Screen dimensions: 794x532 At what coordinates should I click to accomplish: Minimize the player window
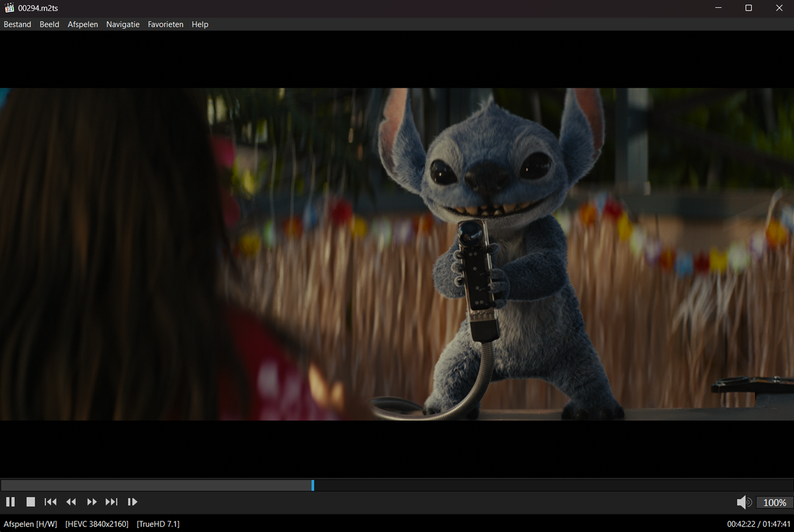(x=718, y=7)
